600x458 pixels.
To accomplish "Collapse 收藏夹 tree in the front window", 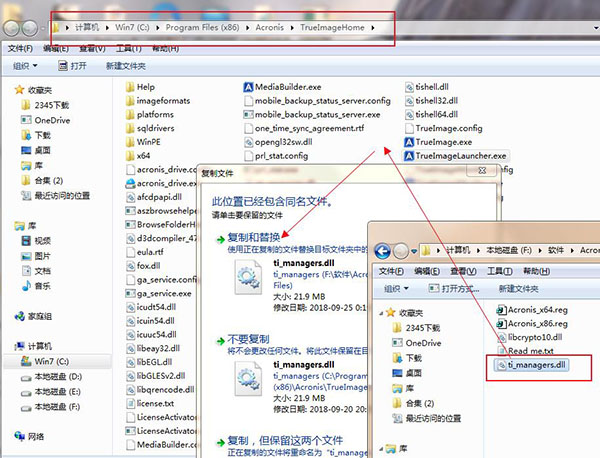I will click(x=381, y=313).
